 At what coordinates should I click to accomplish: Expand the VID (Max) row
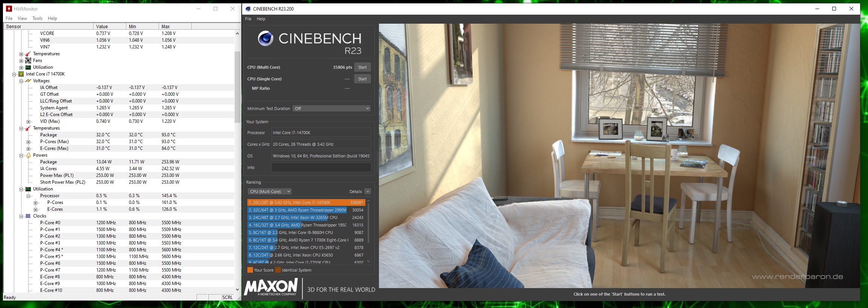[28, 122]
